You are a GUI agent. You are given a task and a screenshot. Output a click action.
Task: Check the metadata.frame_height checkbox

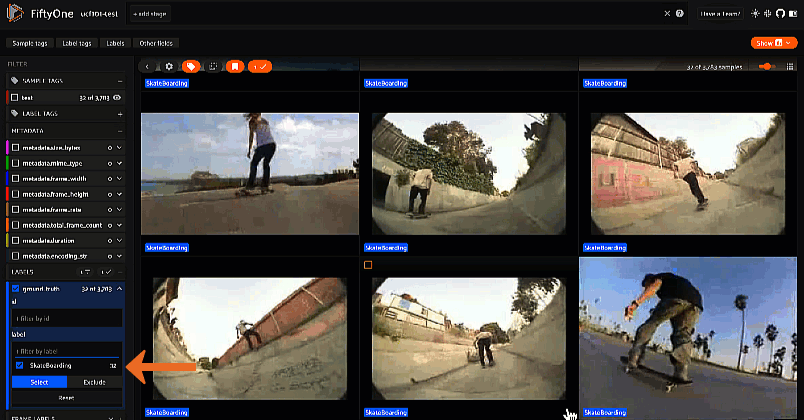tap(15, 194)
